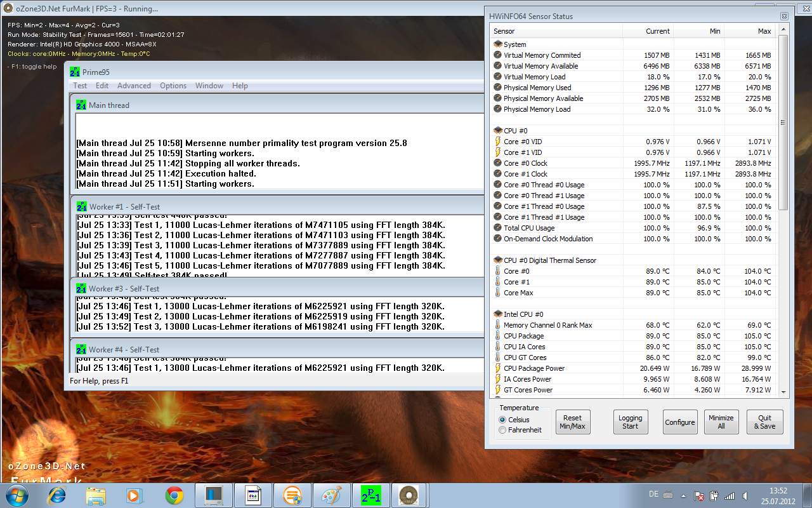Click the Reset Min/Max button

pyautogui.click(x=572, y=422)
